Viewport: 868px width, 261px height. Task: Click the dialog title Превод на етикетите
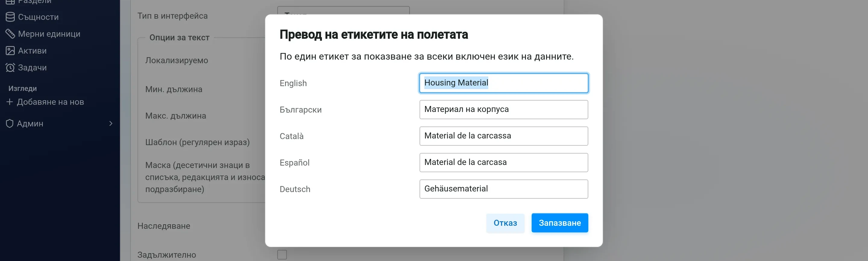pyautogui.click(x=374, y=34)
